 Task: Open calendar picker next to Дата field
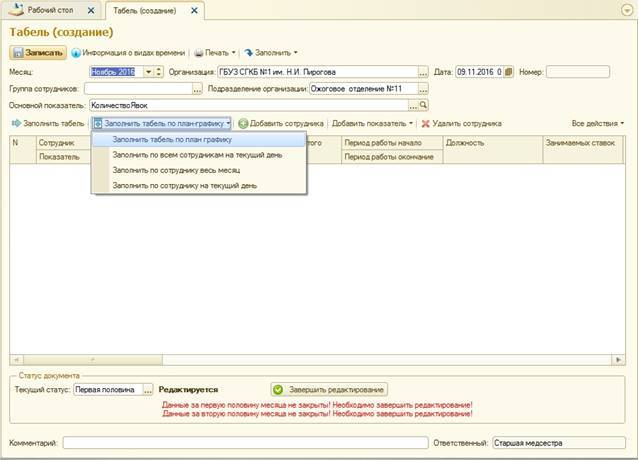[x=510, y=72]
